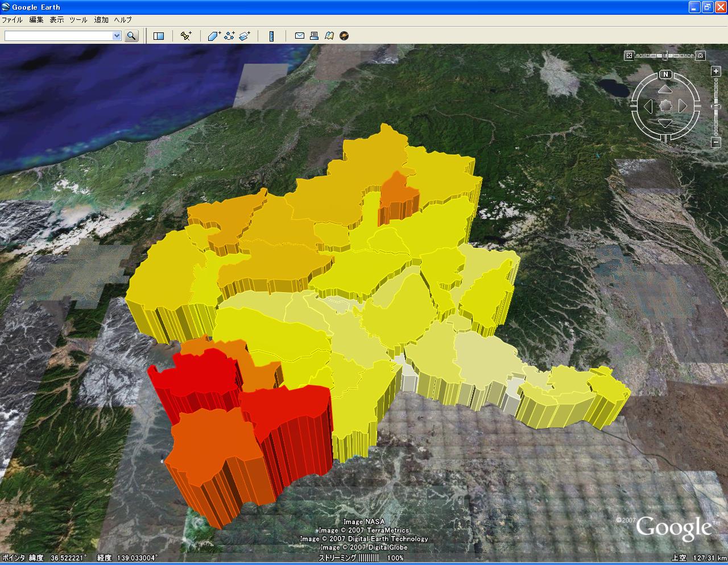Viewport: 728px width, 565px height.
Task: Click the N north compass button
Action: click(665, 74)
